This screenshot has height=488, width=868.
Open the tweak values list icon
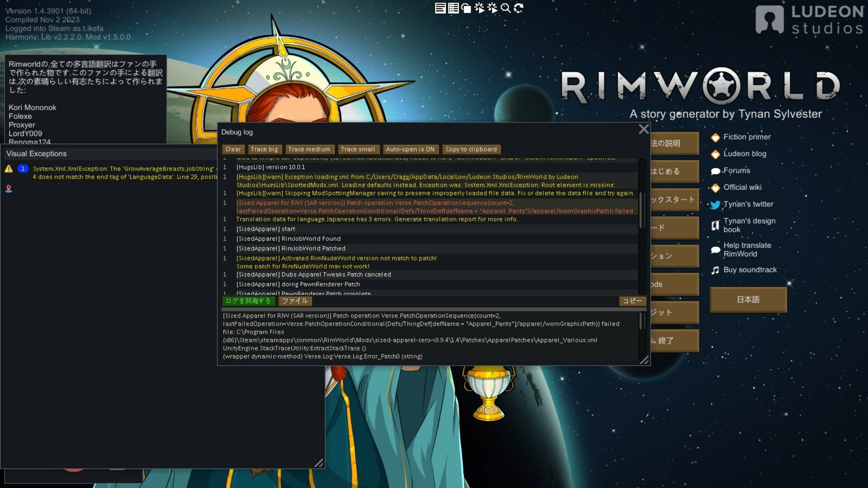[453, 8]
